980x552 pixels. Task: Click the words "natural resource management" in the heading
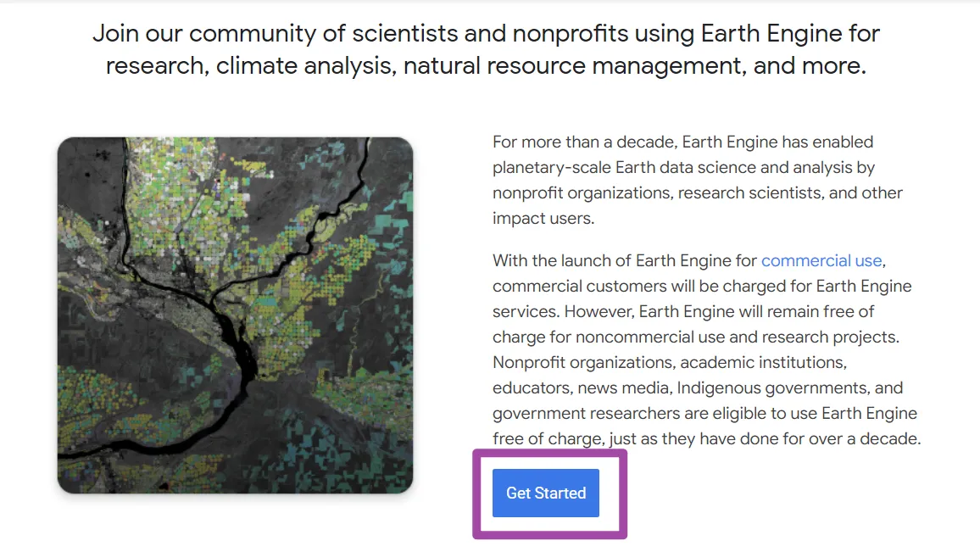[572, 66]
